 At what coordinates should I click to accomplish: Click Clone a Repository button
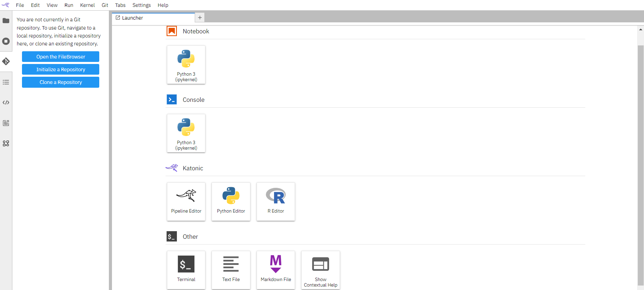point(60,82)
